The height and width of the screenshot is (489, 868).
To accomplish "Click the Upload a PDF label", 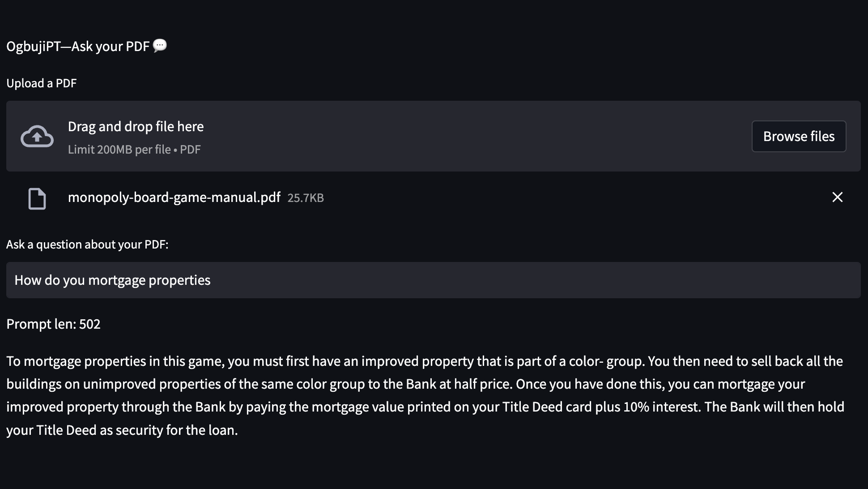I will pos(42,83).
